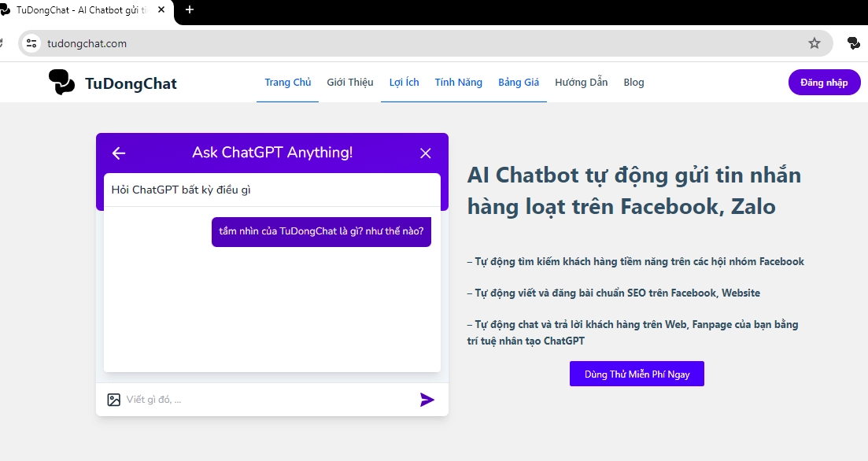Screen dimensions: 868x461
Task: Open the TuDongChat extension icon in toolbar
Action: click(854, 43)
